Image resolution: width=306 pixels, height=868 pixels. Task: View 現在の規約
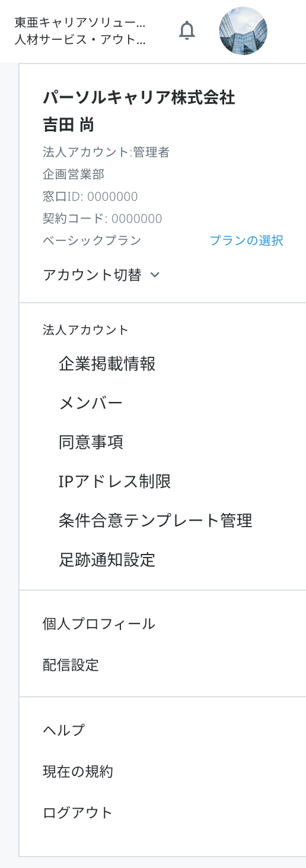click(x=78, y=772)
